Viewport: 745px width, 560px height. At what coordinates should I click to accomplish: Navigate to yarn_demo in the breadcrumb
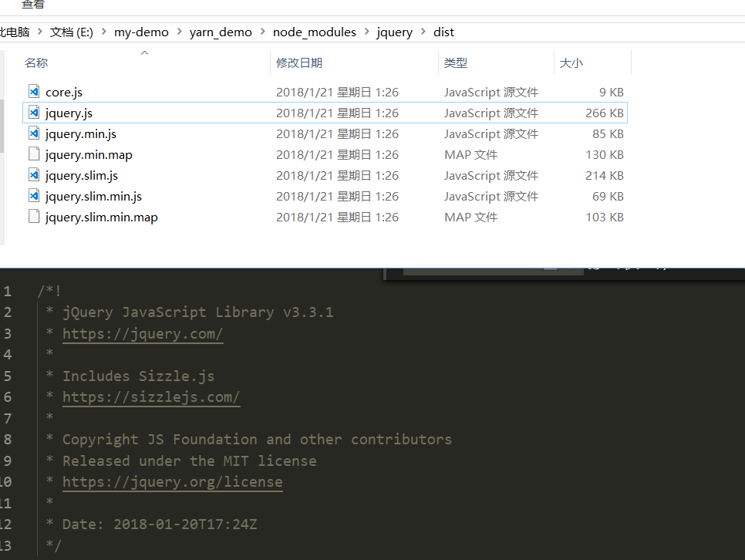click(x=221, y=32)
